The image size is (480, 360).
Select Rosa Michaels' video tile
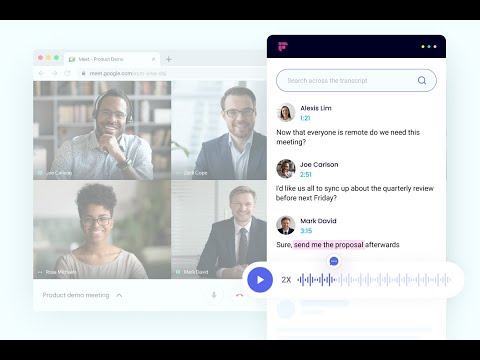pos(102,230)
